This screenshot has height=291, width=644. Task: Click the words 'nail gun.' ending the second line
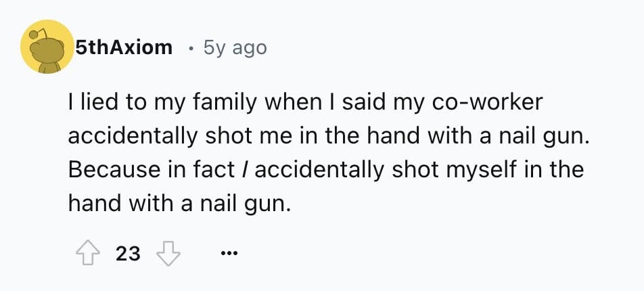[544, 137]
